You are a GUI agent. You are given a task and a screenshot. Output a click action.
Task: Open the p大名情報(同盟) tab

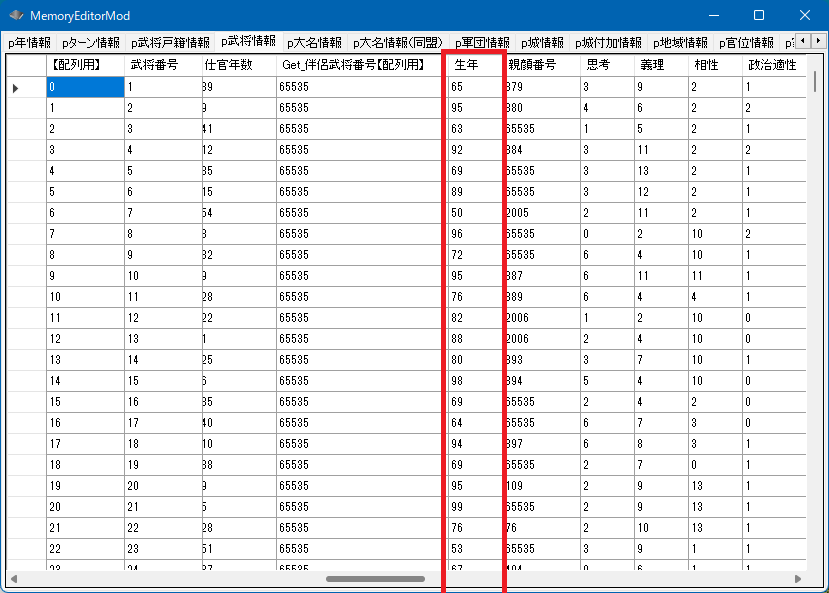click(x=398, y=43)
